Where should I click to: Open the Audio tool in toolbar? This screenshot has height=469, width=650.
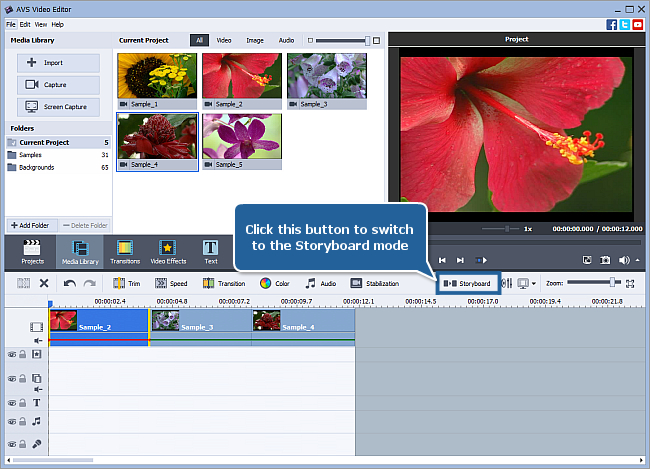pos(320,284)
